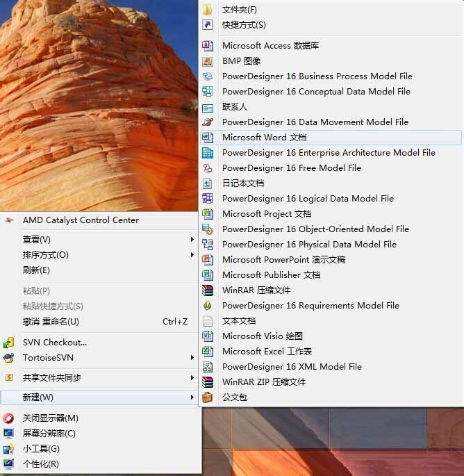This screenshot has height=476, width=464.
Task: Click the Free Model file icon
Action: coord(208,168)
